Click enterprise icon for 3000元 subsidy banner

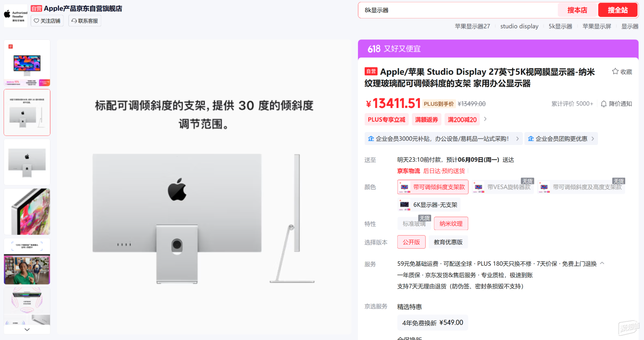coord(371,139)
